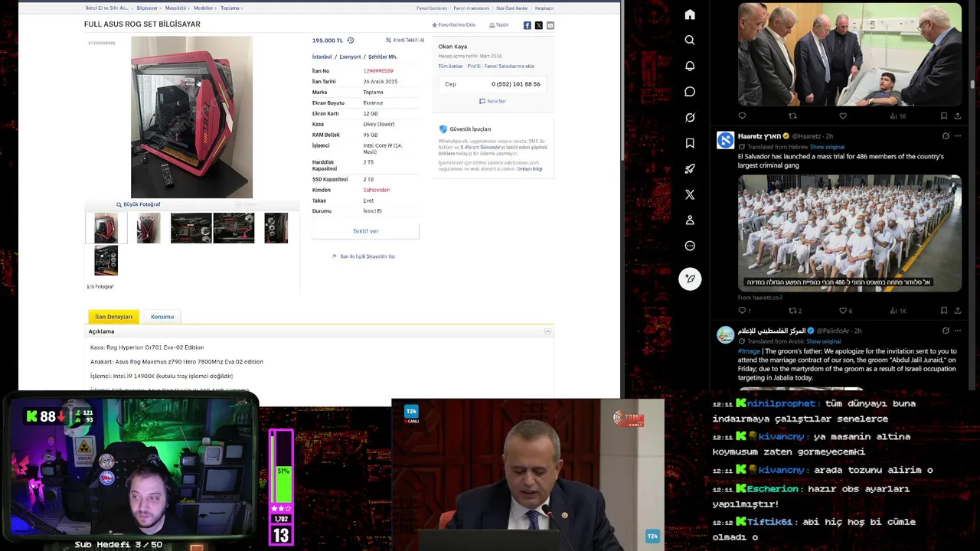This screenshot has height=551, width=980.
Task: Open Şehitler Mh. location link
Action: [383, 57]
